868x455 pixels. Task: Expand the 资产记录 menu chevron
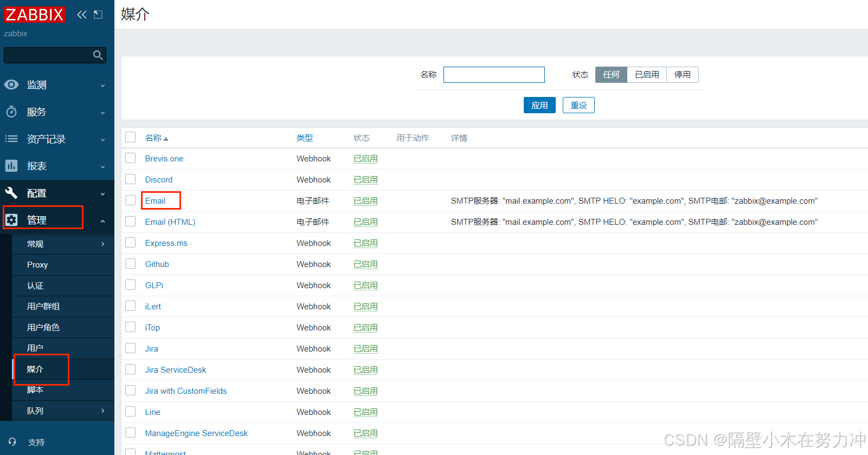102,140
